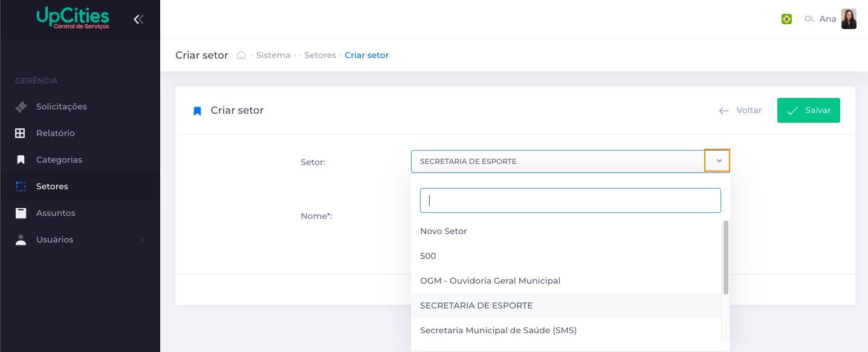868x352 pixels.
Task: Choose OGM - Ouvidoria Geral Municipal
Action: (566, 281)
